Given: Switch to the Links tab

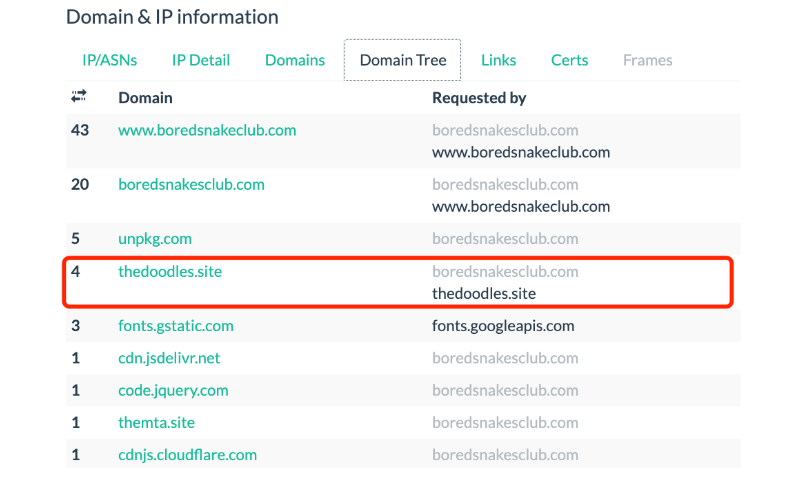Looking at the screenshot, I should pos(498,60).
